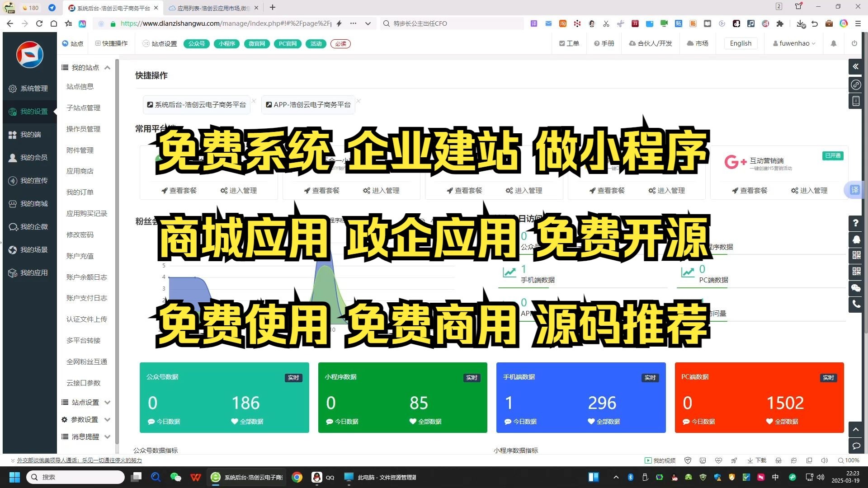Open 我的会员 in the dark sidebar
Screen dimensions: 868x488
tap(29, 158)
